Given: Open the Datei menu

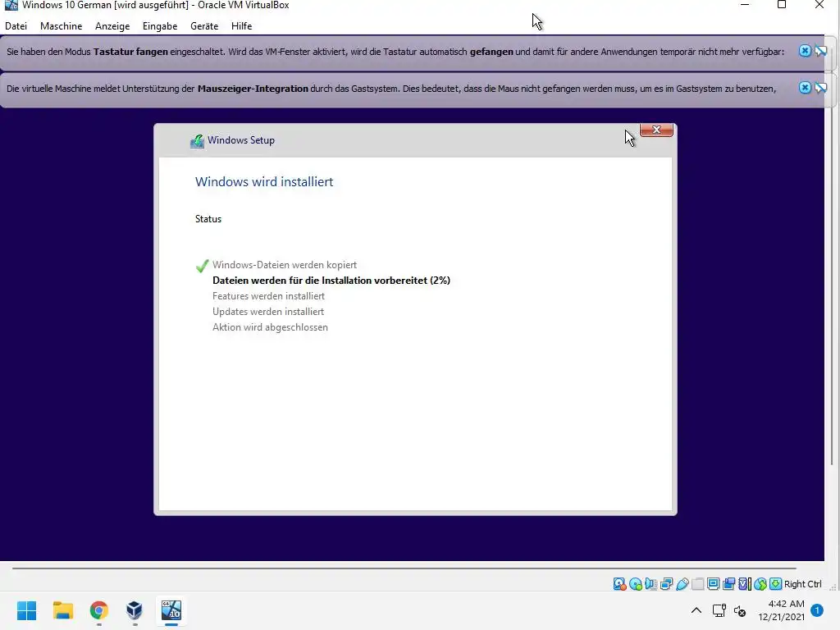Looking at the screenshot, I should pos(16,25).
